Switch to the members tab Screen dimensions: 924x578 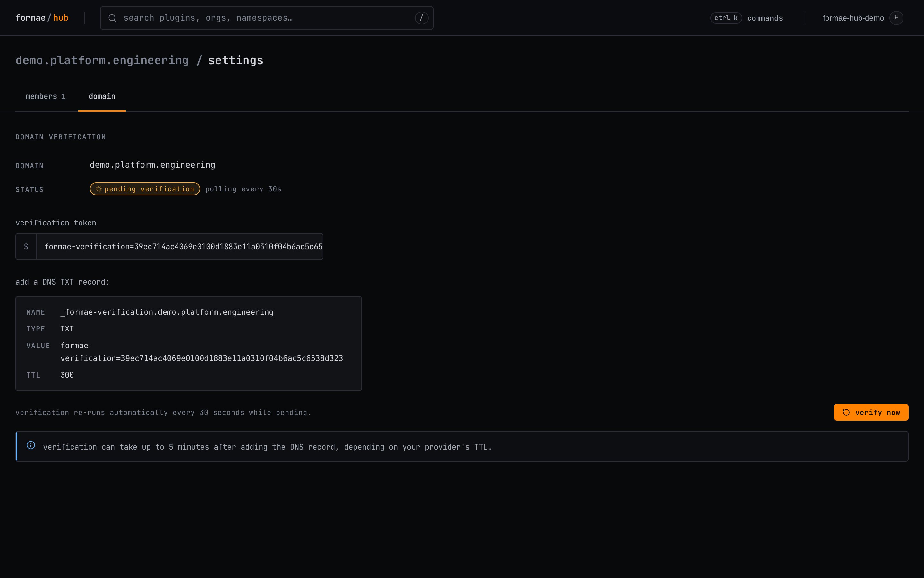coord(46,96)
